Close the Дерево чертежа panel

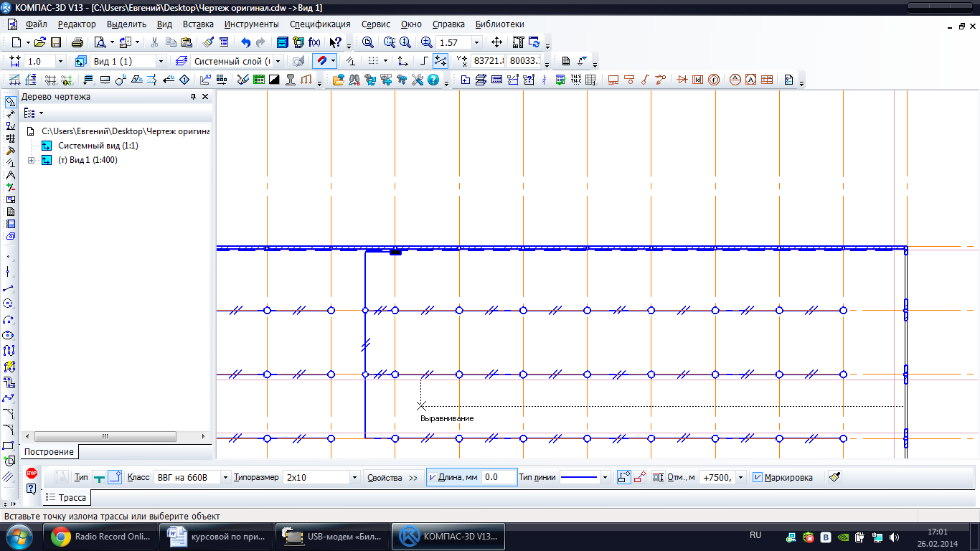click(x=205, y=97)
